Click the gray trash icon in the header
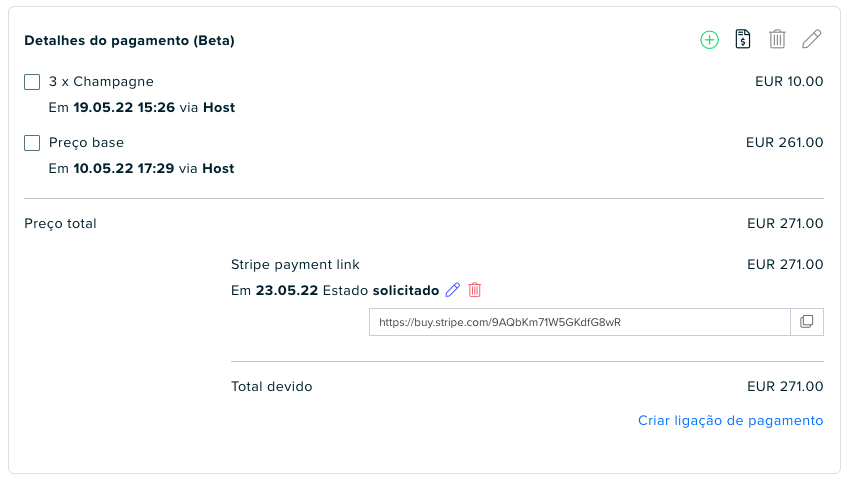The image size is (847, 483). (x=777, y=39)
